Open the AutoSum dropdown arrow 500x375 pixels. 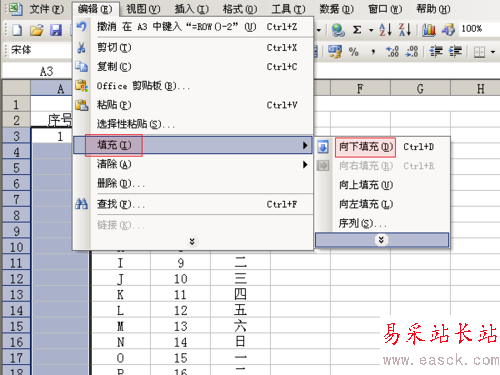click(371, 30)
